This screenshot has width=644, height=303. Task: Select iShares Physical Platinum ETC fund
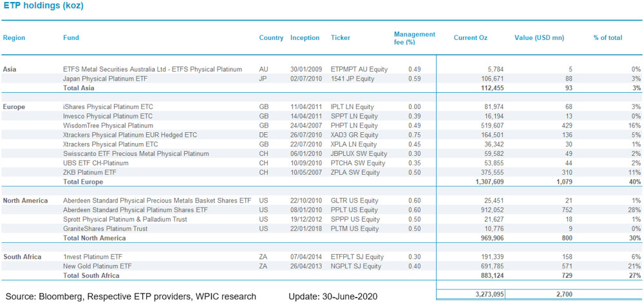[x=107, y=107]
